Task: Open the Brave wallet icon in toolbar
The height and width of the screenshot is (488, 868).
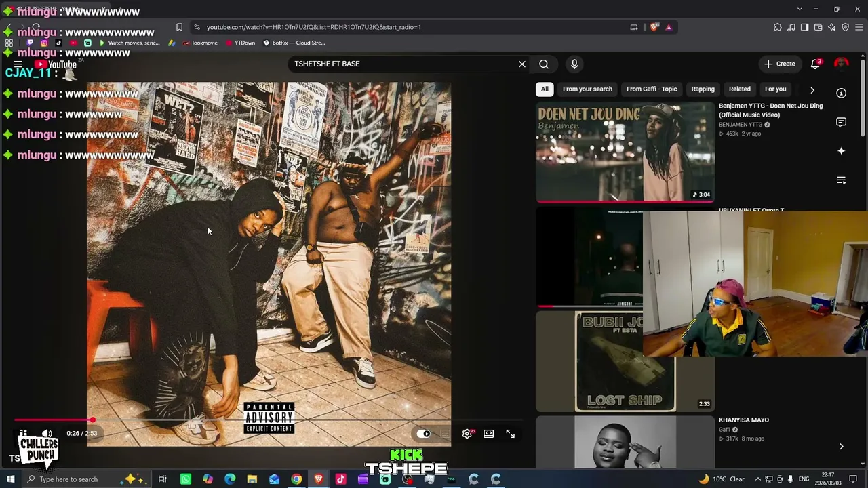Action: click(x=818, y=27)
